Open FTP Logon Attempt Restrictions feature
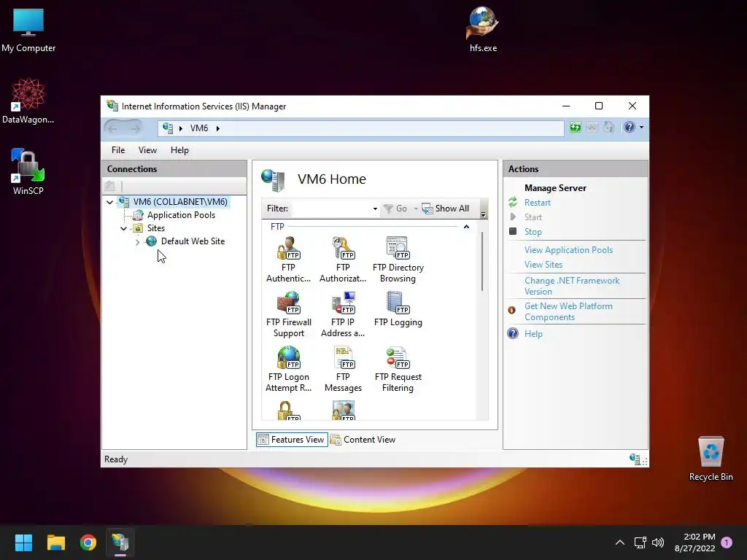 coord(288,370)
